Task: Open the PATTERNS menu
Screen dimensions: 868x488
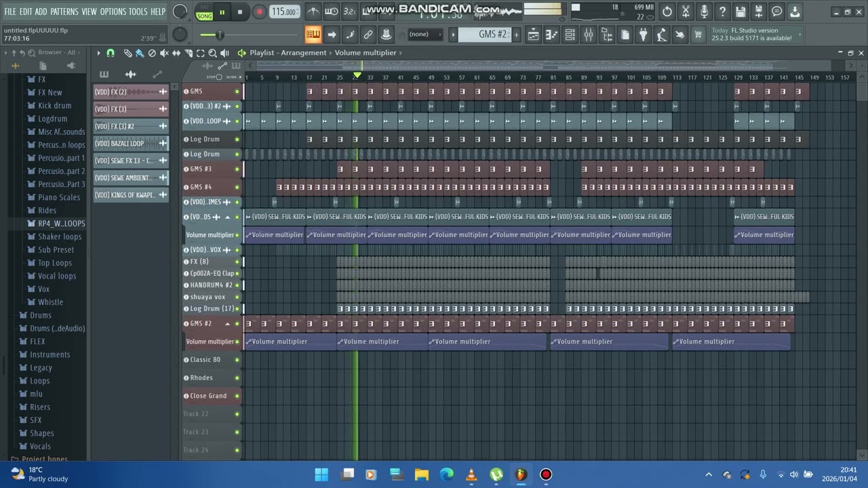Action: click(64, 12)
